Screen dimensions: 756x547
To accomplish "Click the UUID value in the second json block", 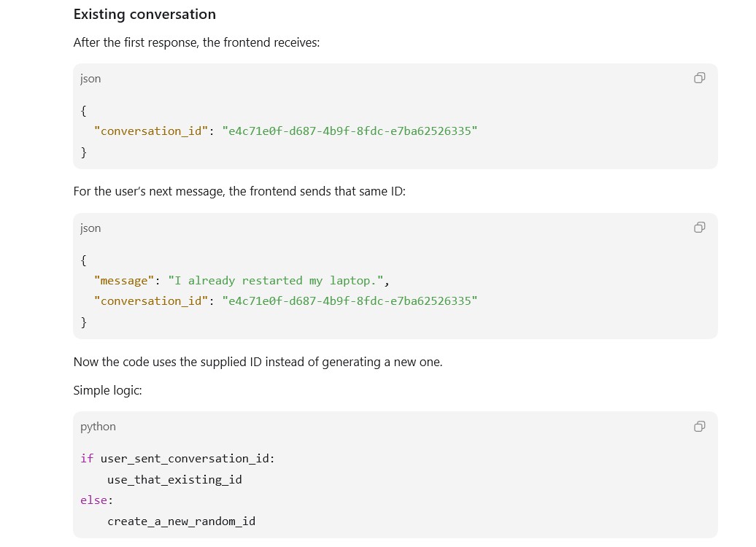I will (x=350, y=300).
